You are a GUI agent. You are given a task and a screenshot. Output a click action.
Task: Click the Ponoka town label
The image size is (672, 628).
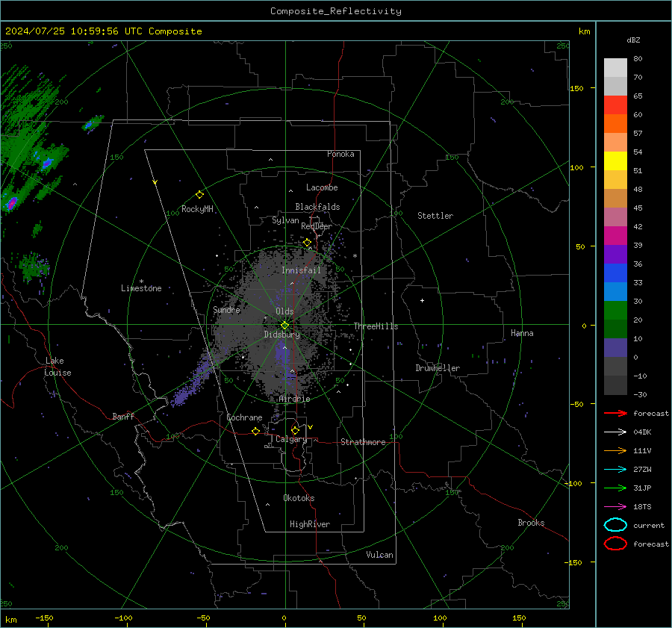(x=340, y=154)
